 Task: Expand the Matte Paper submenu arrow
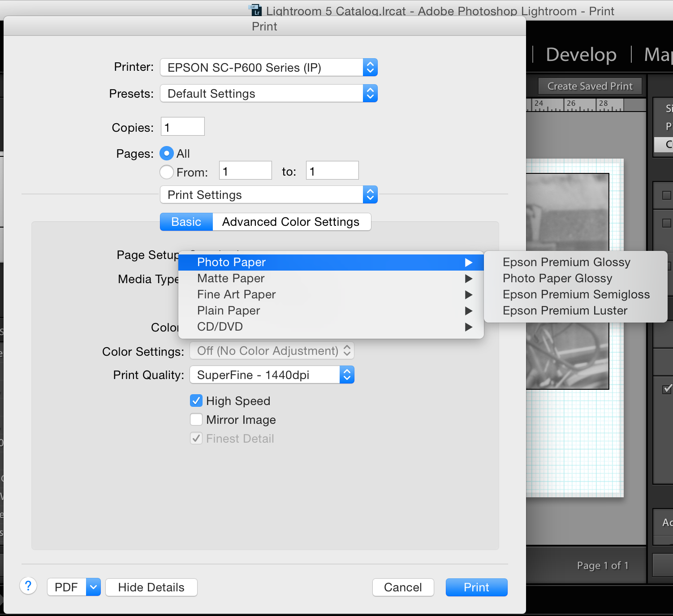pos(469,279)
